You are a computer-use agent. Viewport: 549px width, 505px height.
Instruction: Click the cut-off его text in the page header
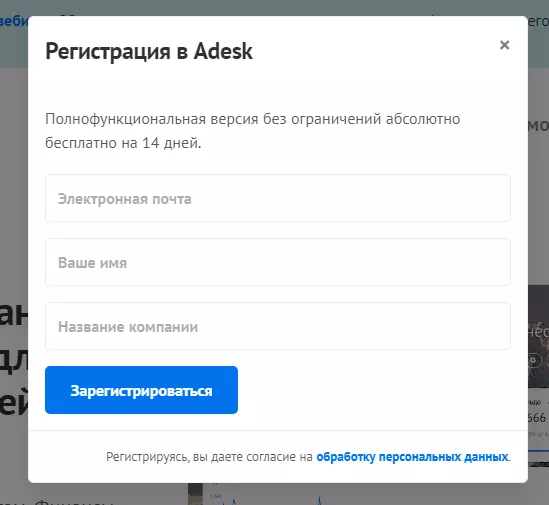coord(538,21)
